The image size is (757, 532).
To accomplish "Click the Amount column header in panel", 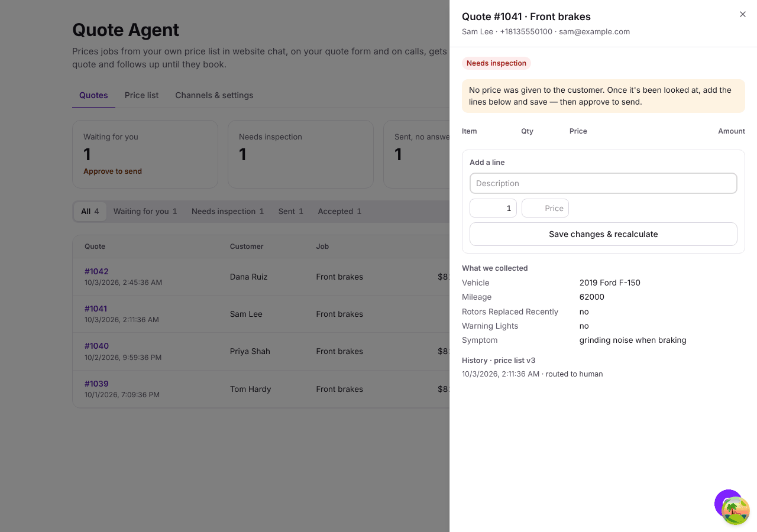I will [732, 131].
